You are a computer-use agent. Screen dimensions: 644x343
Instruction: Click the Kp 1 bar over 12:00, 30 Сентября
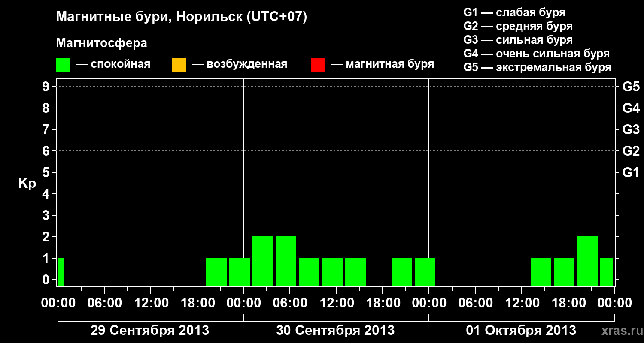click(x=332, y=272)
